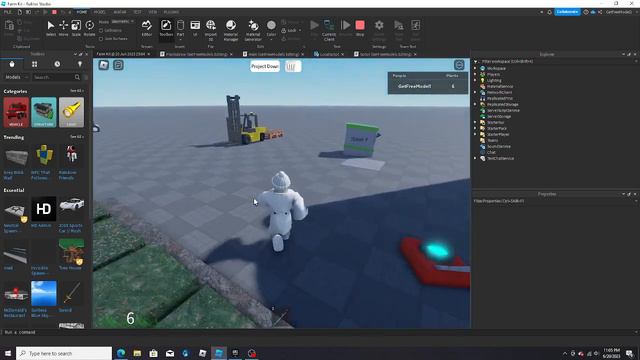Expand the Workspace node
Viewport: 640px width, 360px height.
[x=476, y=69]
